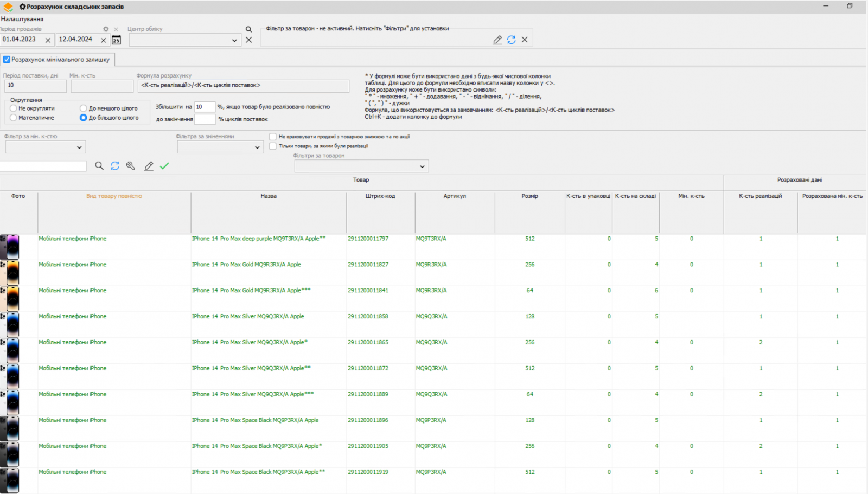Clear the start date 01.04.2023
Viewport: 868px width, 494px height.
(x=48, y=40)
